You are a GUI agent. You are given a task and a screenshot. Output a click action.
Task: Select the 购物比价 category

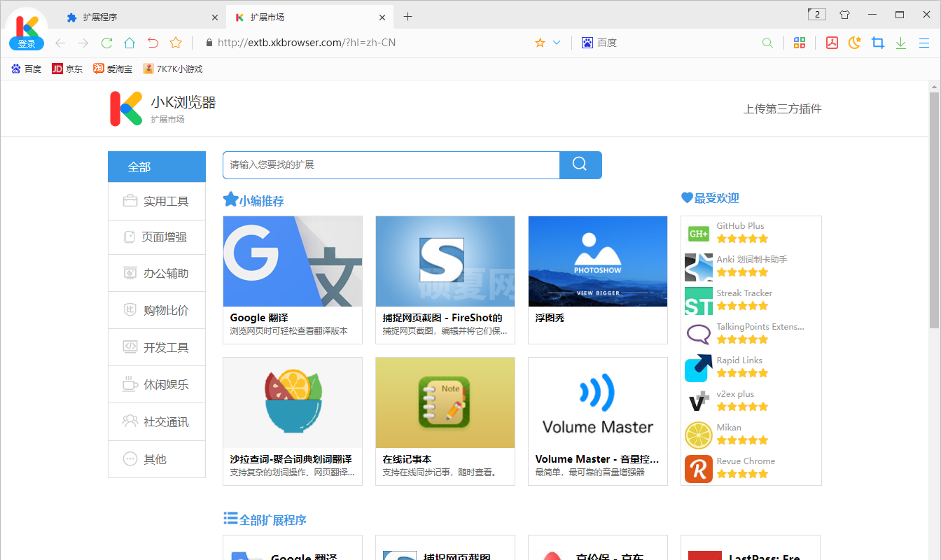tap(157, 311)
